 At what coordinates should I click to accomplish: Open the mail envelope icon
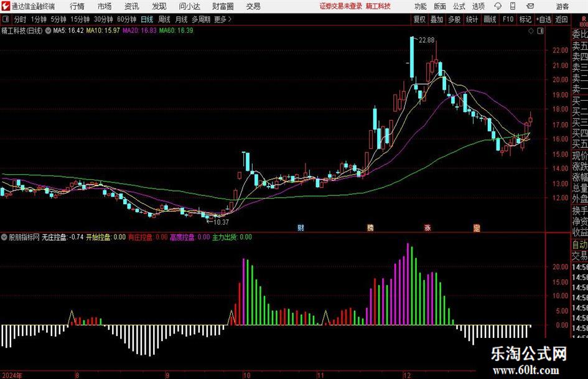pos(530,6)
